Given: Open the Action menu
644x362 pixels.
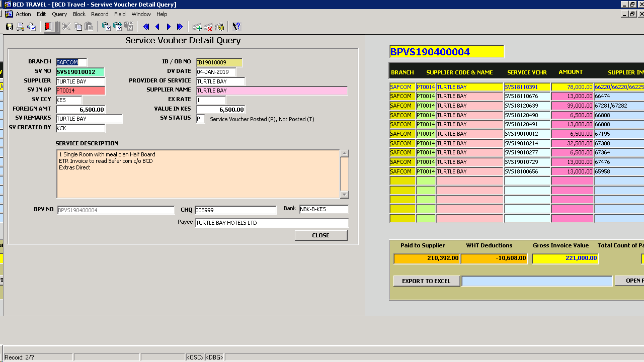Looking at the screenshot, I should 23,14.
